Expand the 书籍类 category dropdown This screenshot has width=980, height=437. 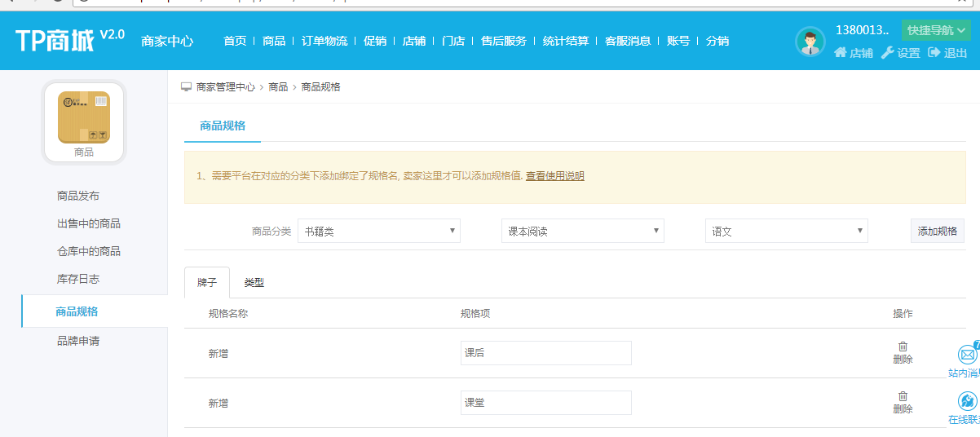coord(379,232)
